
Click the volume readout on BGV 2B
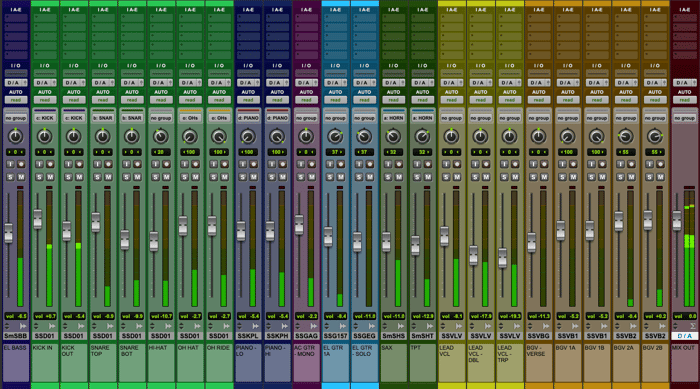pos(654,316)
